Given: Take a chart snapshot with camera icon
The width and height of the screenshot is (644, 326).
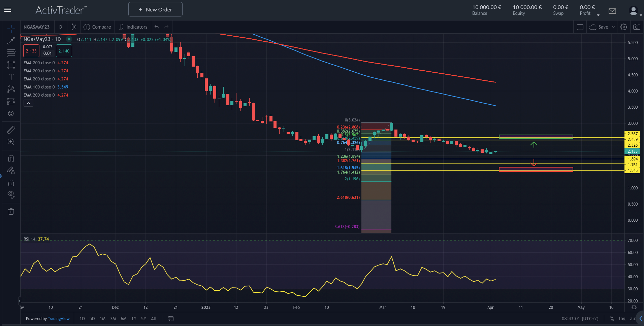Looking at the screenshot, I should [637, 27].
